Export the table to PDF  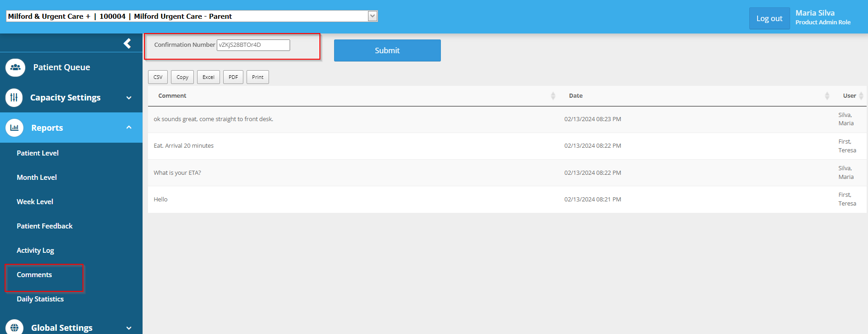click(x=233, y=77)
